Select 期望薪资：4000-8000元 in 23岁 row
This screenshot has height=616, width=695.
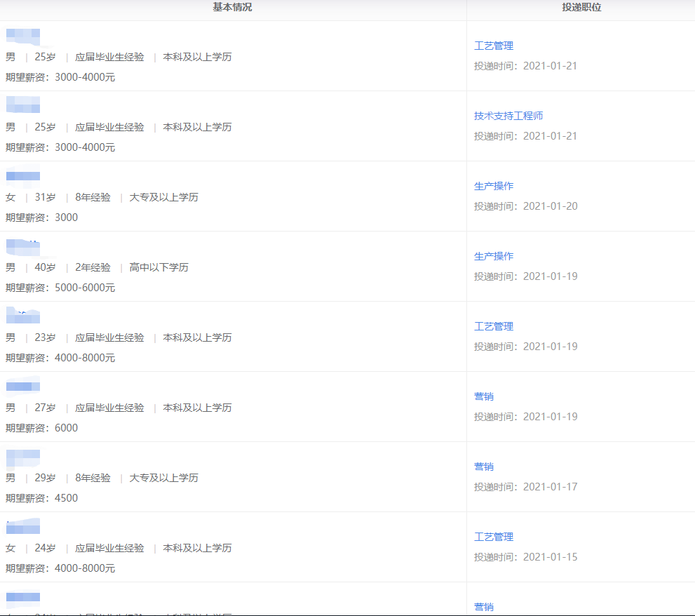coord(60,358)
